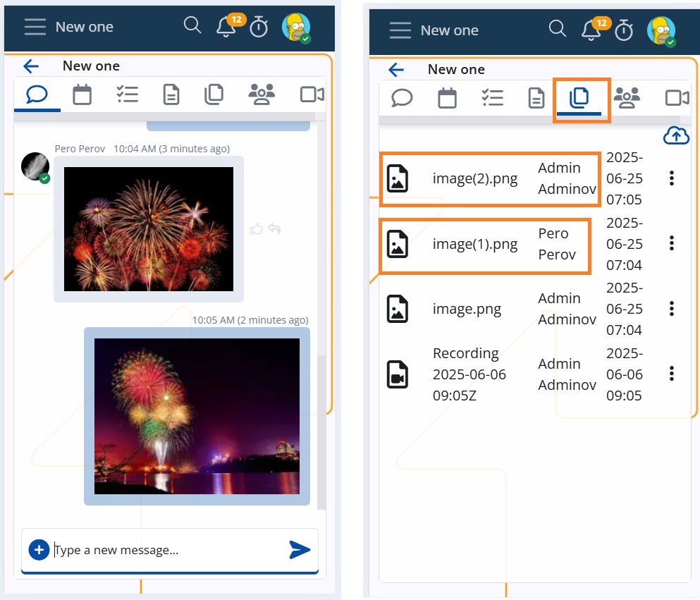Open file named image.png
This screenshot has height=600, width=700.
click(x=467, y=309)
